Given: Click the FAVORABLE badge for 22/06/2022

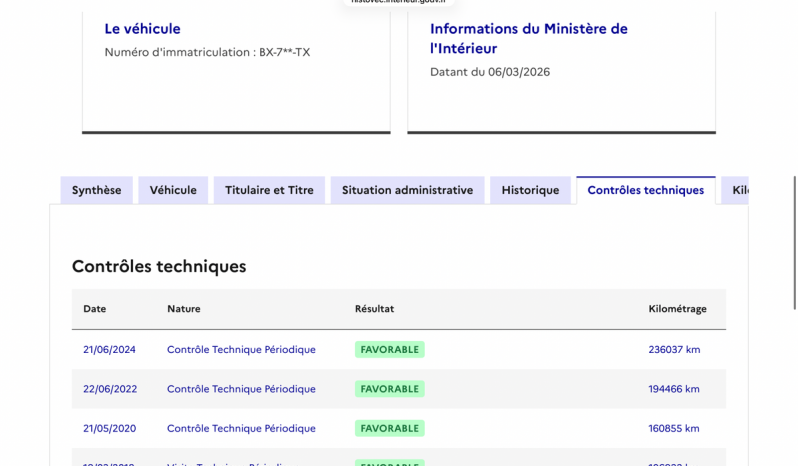Looking at the screenshot, I should pos(389,389).
